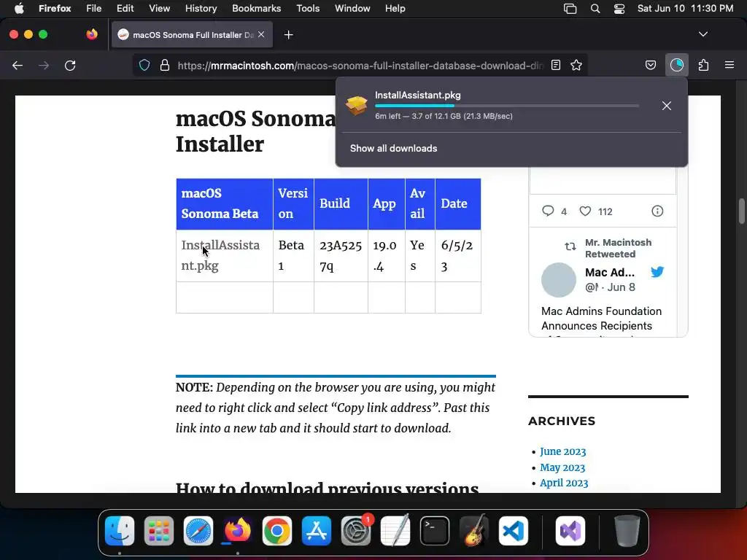
Task: Open the Trash in the dock
Action: (x=627, y=531)
